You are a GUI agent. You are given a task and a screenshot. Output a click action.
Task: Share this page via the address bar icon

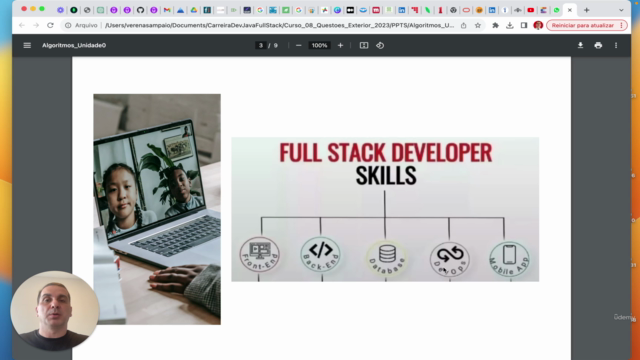pos(464,25)
